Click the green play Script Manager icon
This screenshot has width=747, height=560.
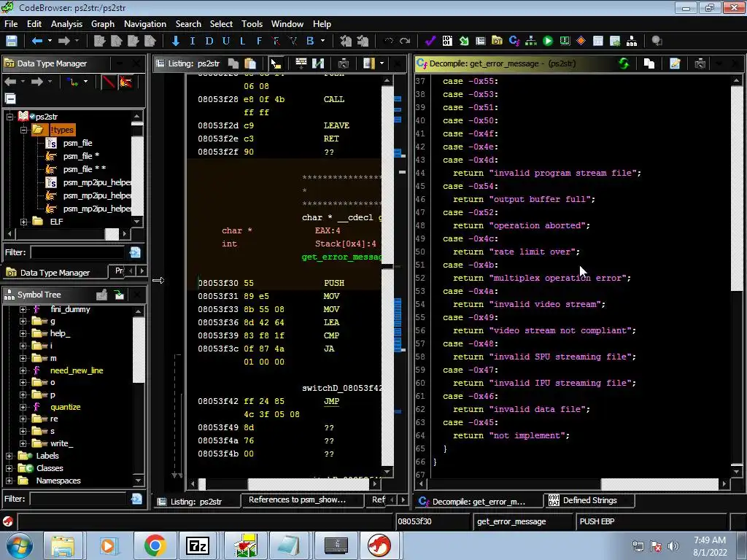(548, 41)
